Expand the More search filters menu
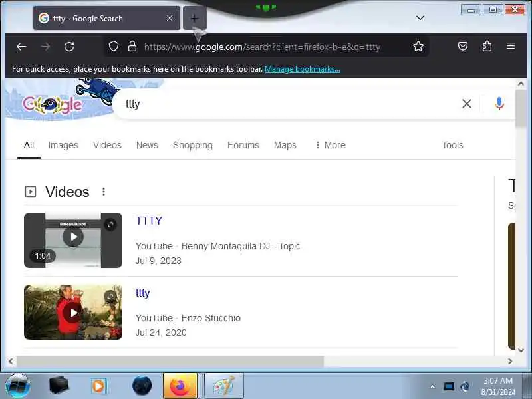This screenshot has height=399, width=532. click(330, 145)
